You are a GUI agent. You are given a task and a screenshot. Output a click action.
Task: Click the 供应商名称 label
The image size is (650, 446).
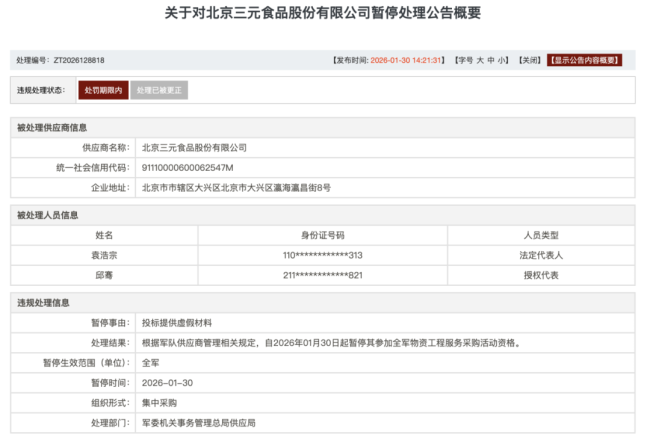(x=106, y=148)
